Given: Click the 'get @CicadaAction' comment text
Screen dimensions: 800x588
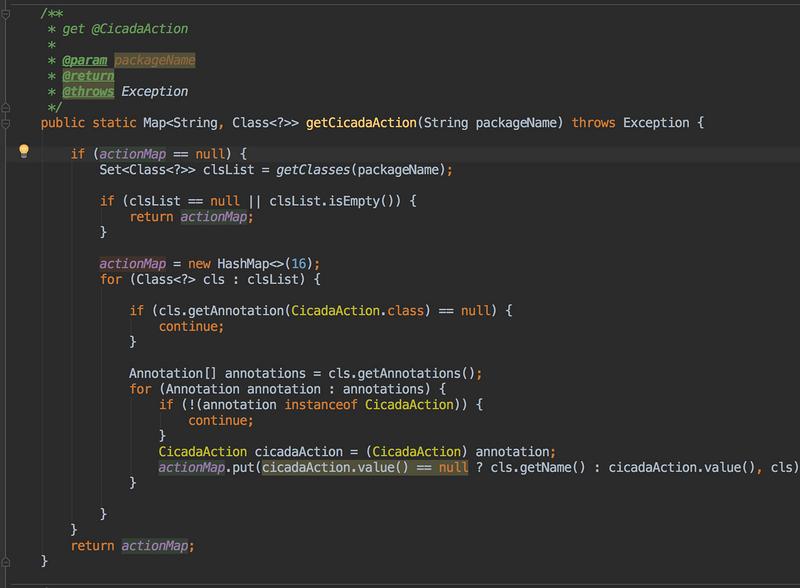Looking at the screenshot, I should pos(125,29).
